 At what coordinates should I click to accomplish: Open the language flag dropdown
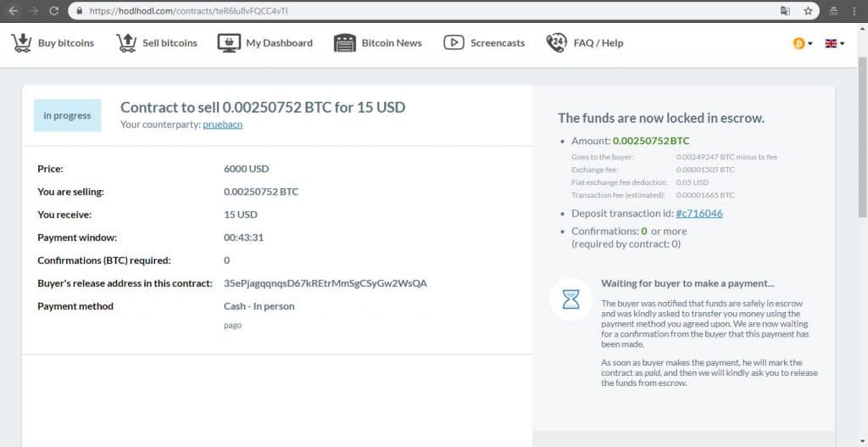(x=835, y=43)
